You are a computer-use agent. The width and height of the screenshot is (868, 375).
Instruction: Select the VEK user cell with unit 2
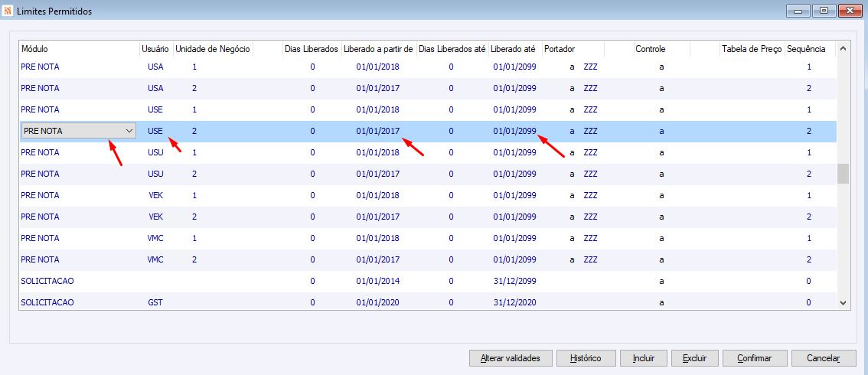pyautogui.click(x=155, y=217)
